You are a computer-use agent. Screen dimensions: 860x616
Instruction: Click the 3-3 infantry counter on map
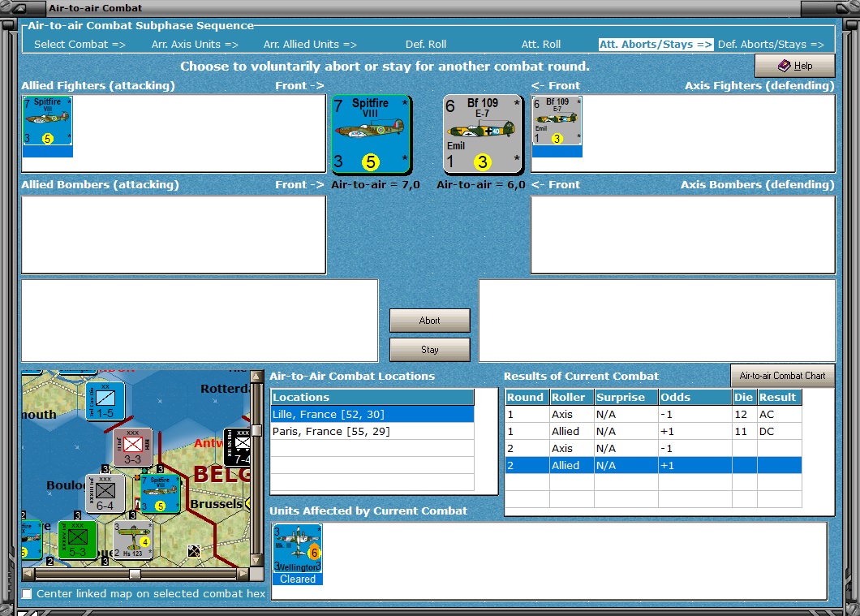(132, 447)
